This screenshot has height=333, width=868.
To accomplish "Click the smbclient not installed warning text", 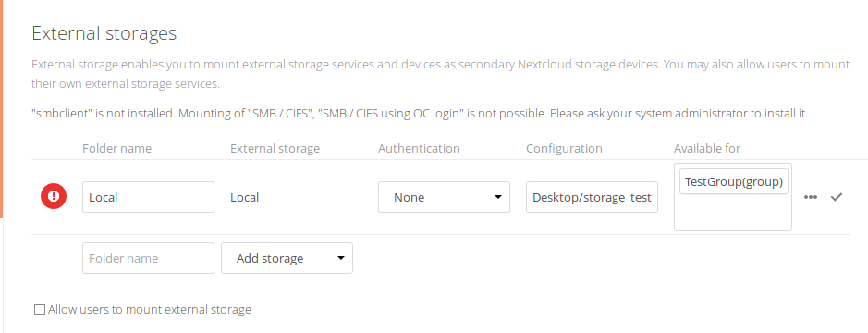I will [420, 115].
